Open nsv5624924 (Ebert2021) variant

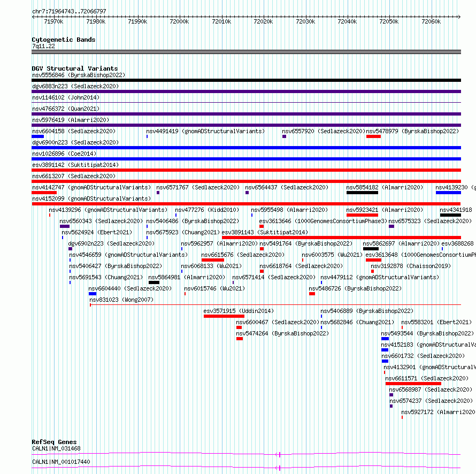(97, 232)
